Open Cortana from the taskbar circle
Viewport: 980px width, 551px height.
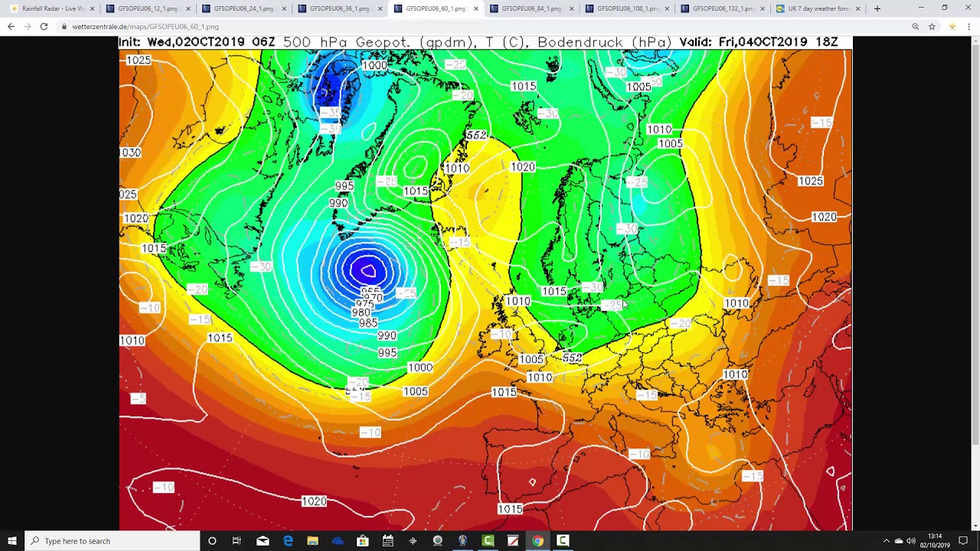pos(212,541)
